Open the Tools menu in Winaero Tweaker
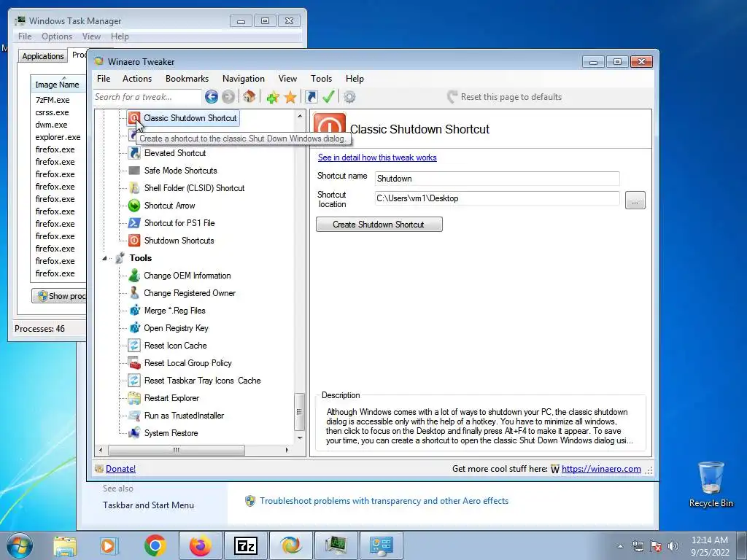Image resolution: width=747 pixels, height=560 pixels. [321, 79]
